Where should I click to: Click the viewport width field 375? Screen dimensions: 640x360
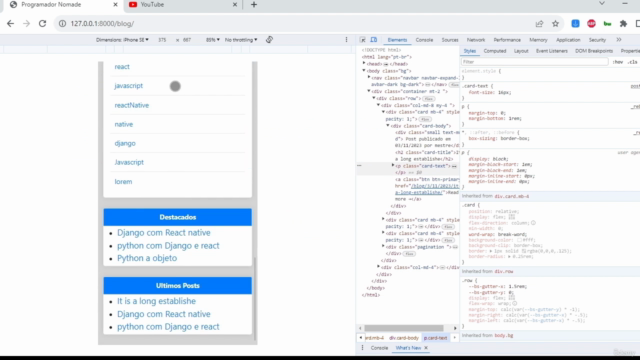(162, 40)
